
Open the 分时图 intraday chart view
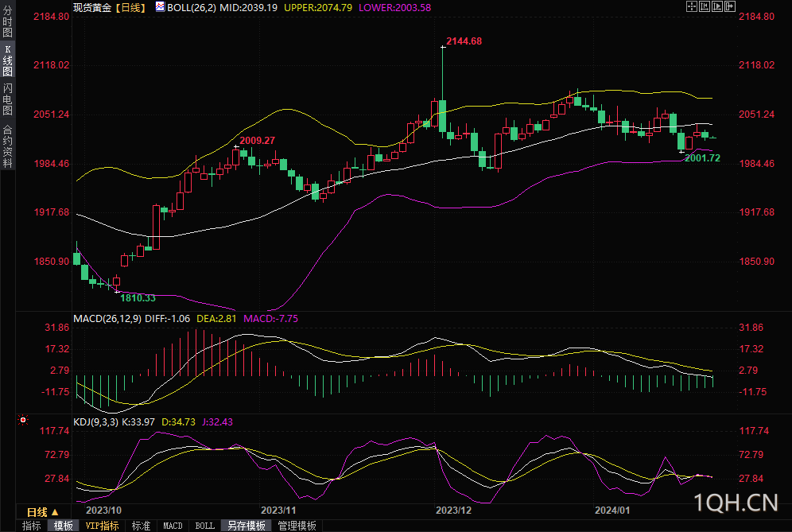coord(7,20)
